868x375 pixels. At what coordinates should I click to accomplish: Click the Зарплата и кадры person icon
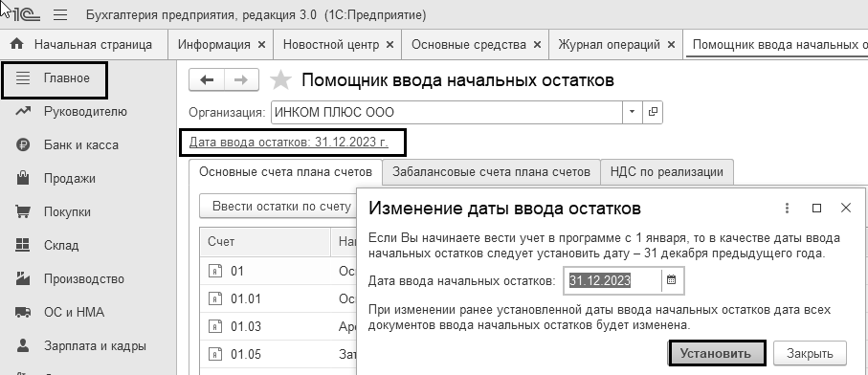(23, 346)
